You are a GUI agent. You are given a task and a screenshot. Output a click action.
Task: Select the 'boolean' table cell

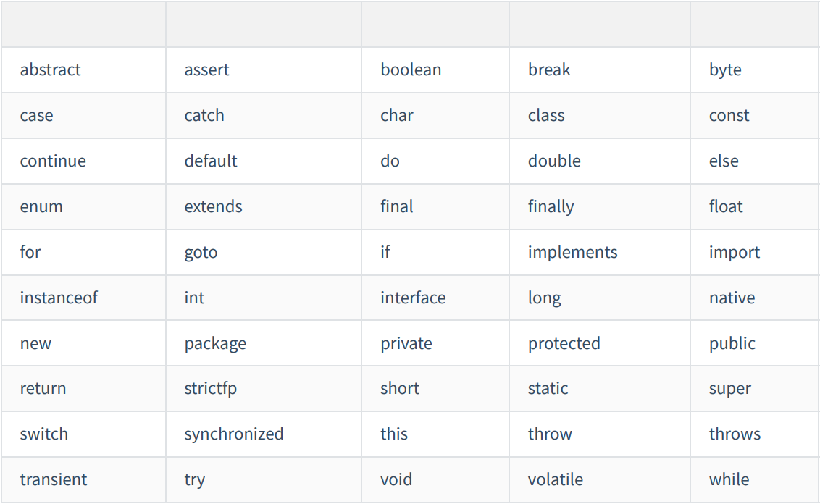411,70
